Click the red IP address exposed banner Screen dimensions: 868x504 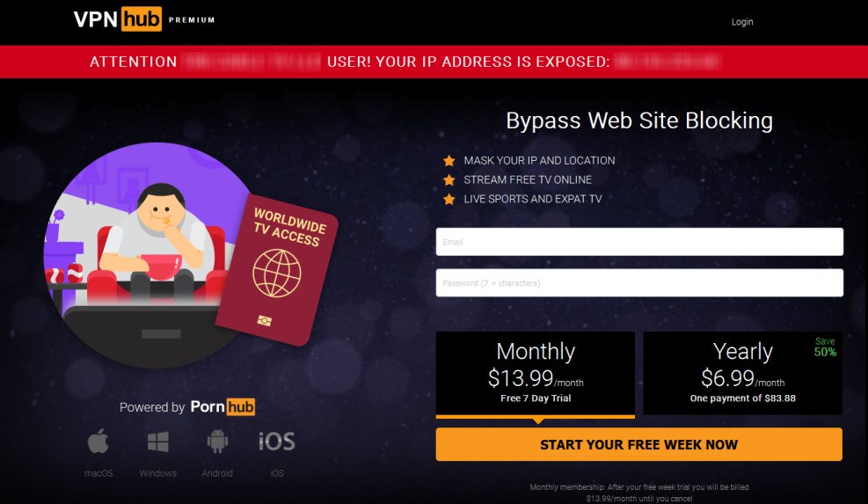click(x=434, y=62)
